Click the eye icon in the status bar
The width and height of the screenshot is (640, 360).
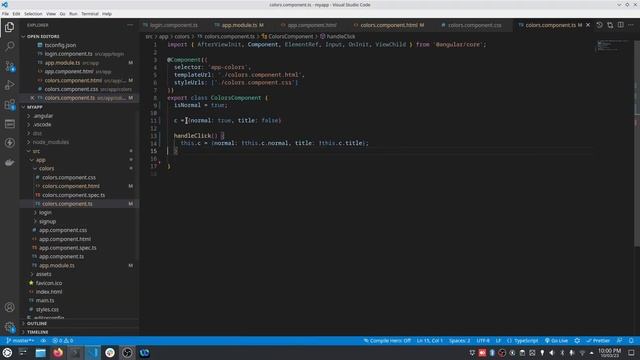(43, 340)
